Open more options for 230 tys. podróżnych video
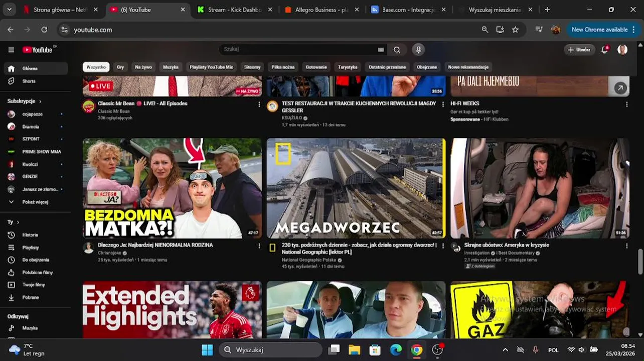Image resolution: width=644 pixels, height=361 pixels. coord(442,246)
